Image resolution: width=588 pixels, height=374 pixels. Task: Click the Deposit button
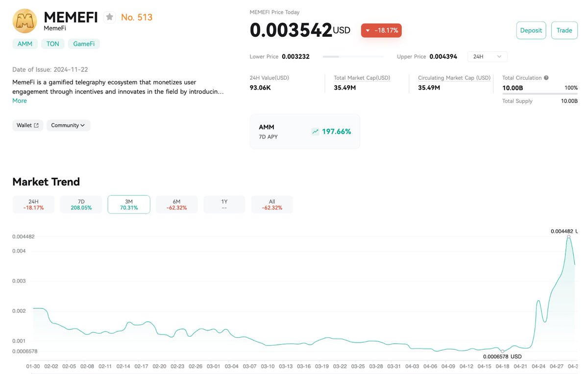531,30
